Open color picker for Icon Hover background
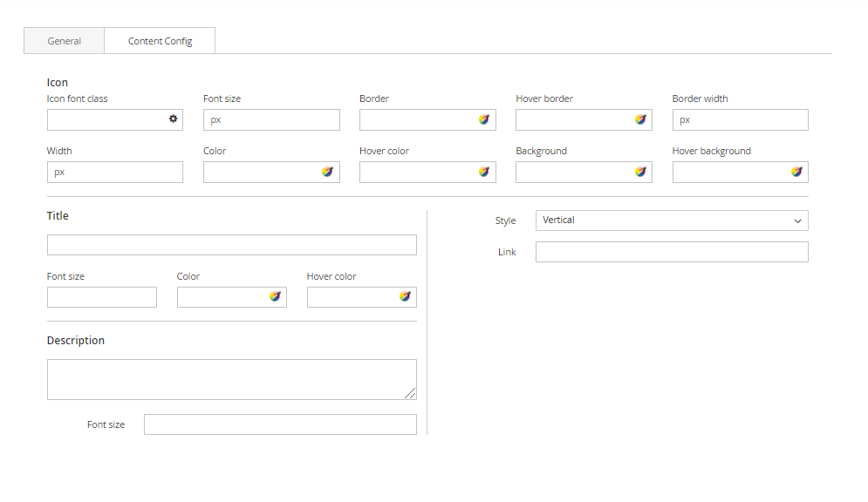The height and width of the screenshot is (502, 868). 796,172
